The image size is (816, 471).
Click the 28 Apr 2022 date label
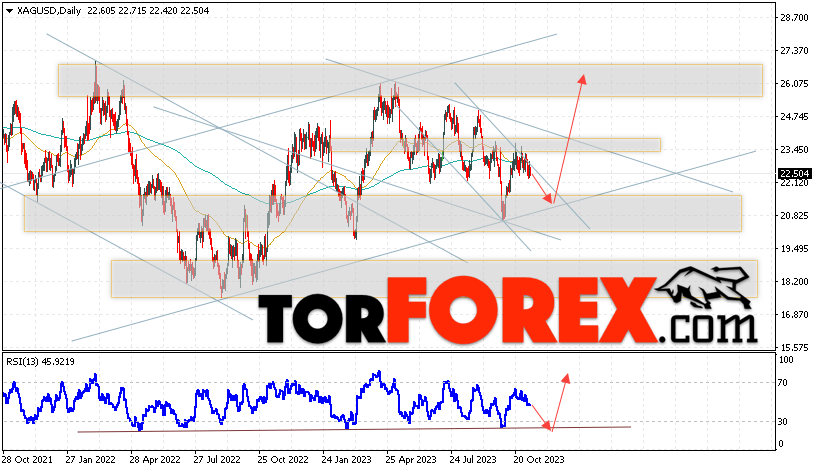pyautogui.click(x=155, y=460)
